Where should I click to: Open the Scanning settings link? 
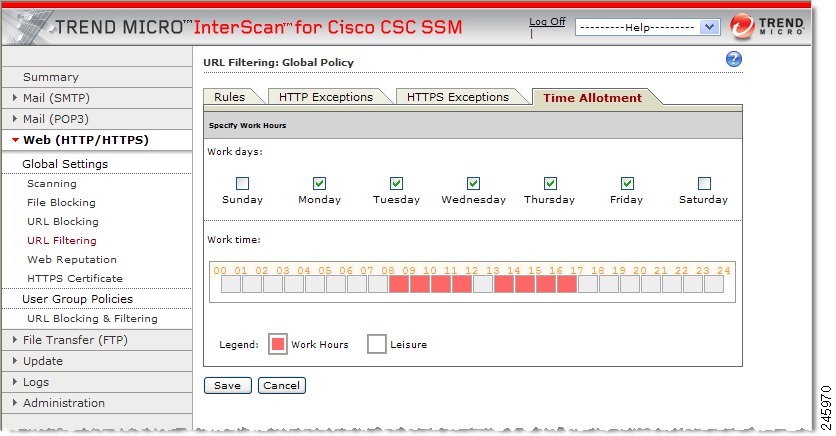[x=52, y=183]
